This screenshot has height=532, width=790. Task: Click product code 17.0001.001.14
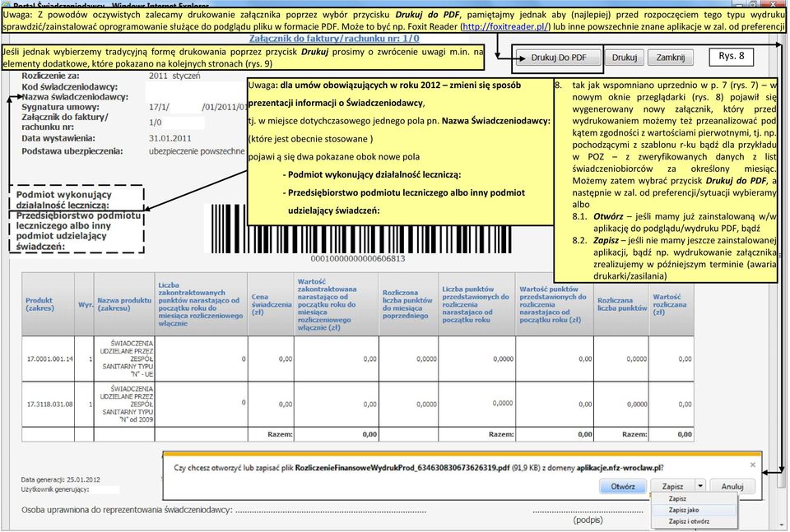pos(49,359)
